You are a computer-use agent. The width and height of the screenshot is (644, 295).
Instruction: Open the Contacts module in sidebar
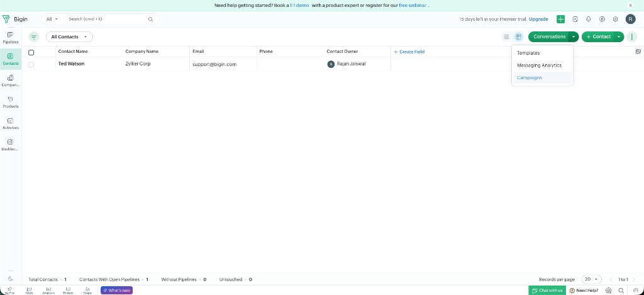[x=10, y=59]
